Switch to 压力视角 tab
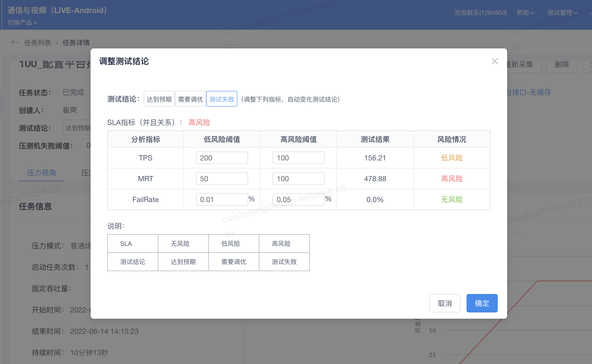This screenshot has height=364, width=592. tap(41, 173)
